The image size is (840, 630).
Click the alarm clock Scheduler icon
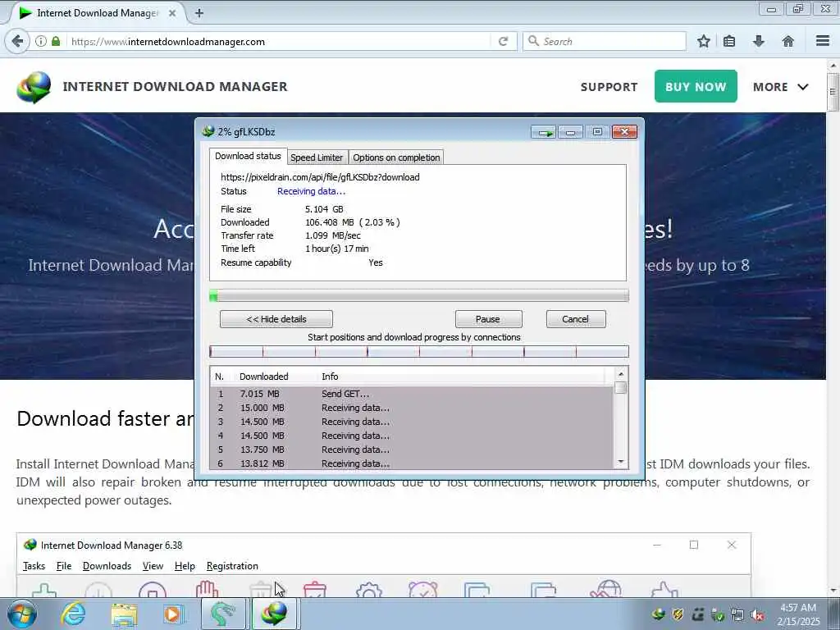tap(422, 589)
